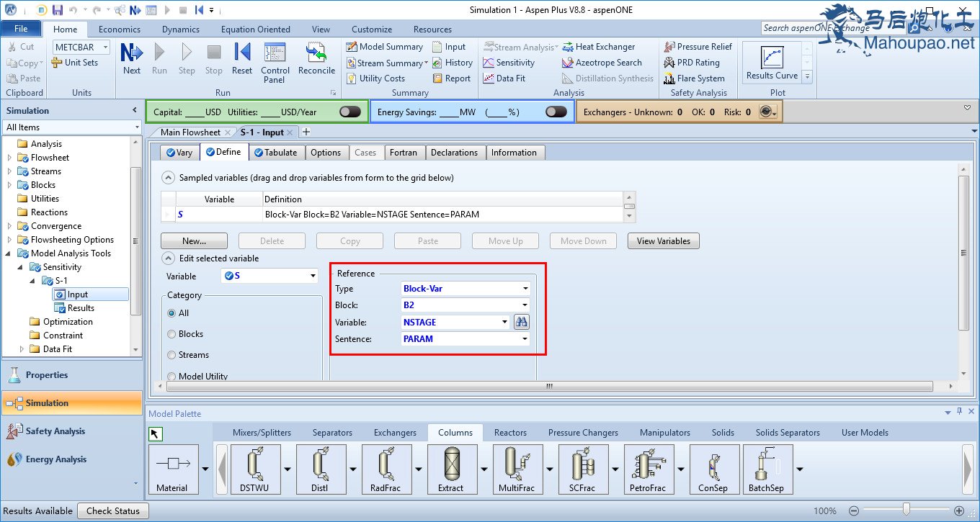
Task: Select DSTWU column model
Action: (x=257, y=469)
